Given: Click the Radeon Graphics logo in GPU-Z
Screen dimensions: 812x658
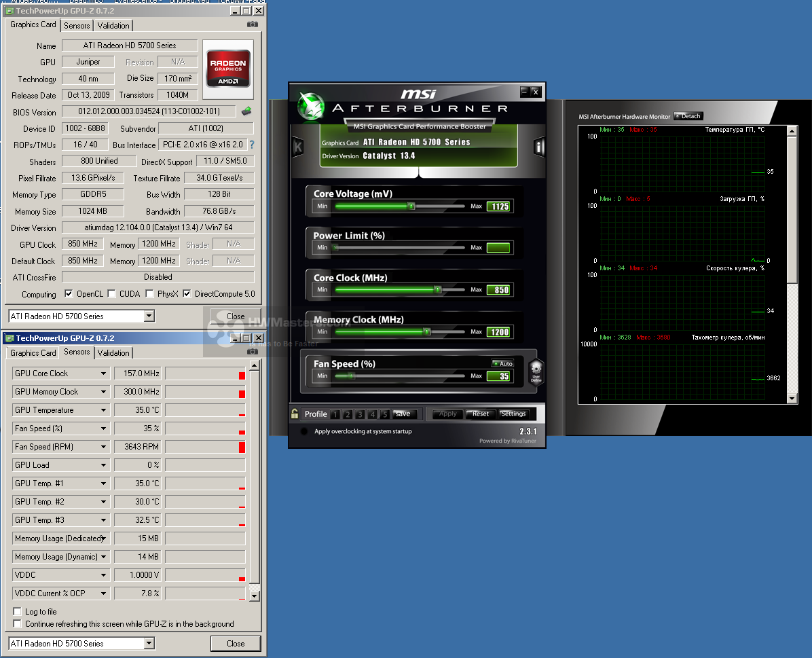Looking at the screenshot, I should point(228,69).
